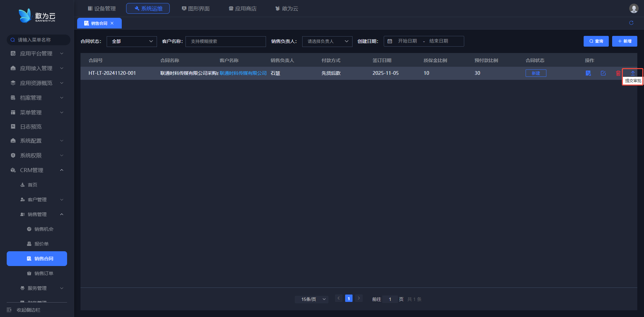Go to the previous page arrow
Viewport: 644px width, 317px height.
click(x=339, y=298)
